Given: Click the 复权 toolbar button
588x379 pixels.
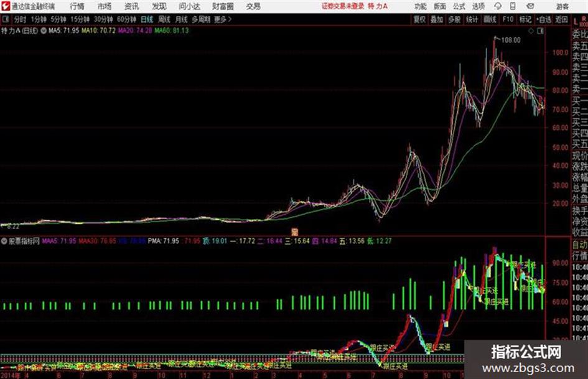Looking at the screenshot, I should (x=419, y=19).
